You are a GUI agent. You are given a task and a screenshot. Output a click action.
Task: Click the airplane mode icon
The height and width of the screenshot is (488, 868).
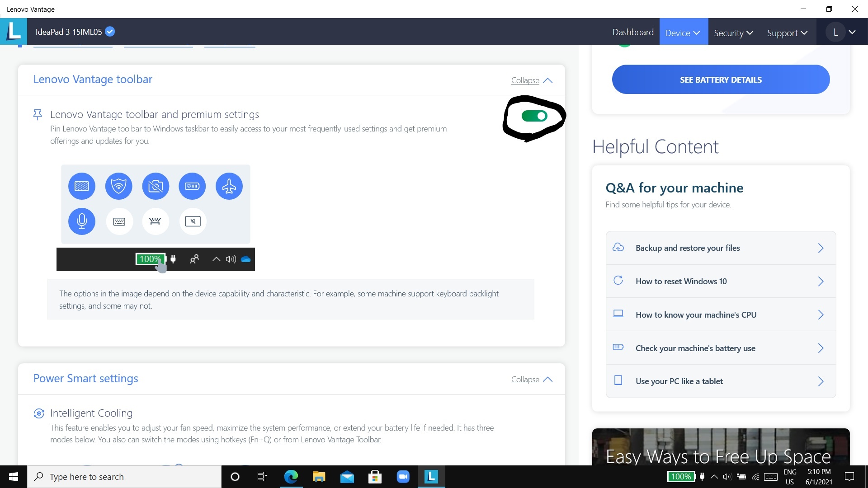pyautogui.click(x=229, y=186)
